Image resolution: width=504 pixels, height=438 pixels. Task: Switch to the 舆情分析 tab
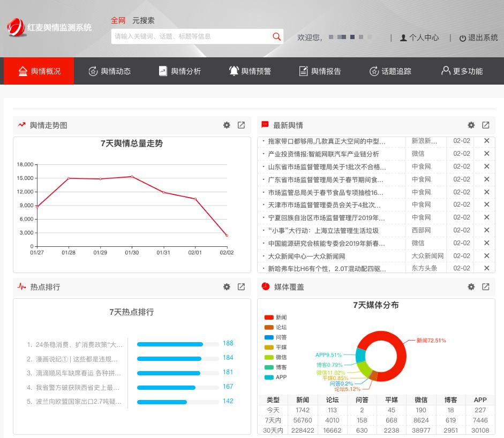(x=179, y=71)
